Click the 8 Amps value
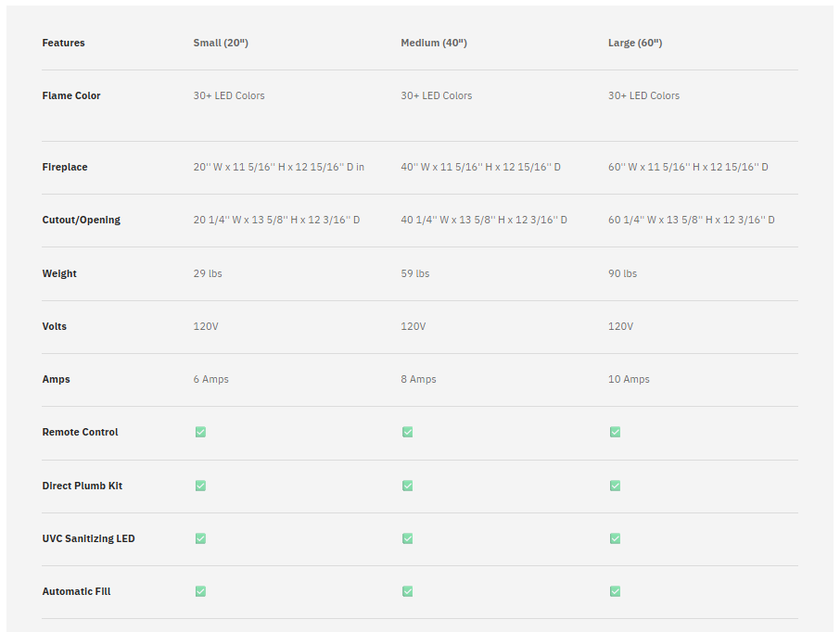Screen dimensions: 840x632 tap(418, 379)
